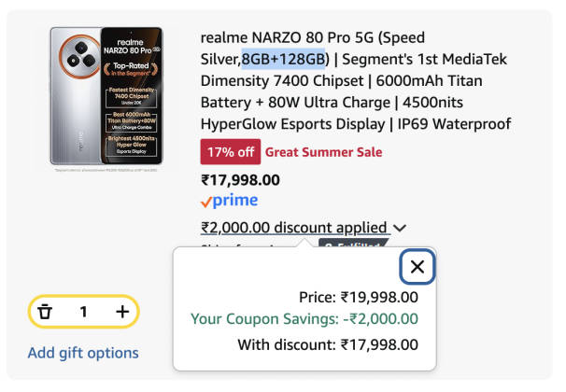
Task: Close the discount details popover
Action: (417, 268)
